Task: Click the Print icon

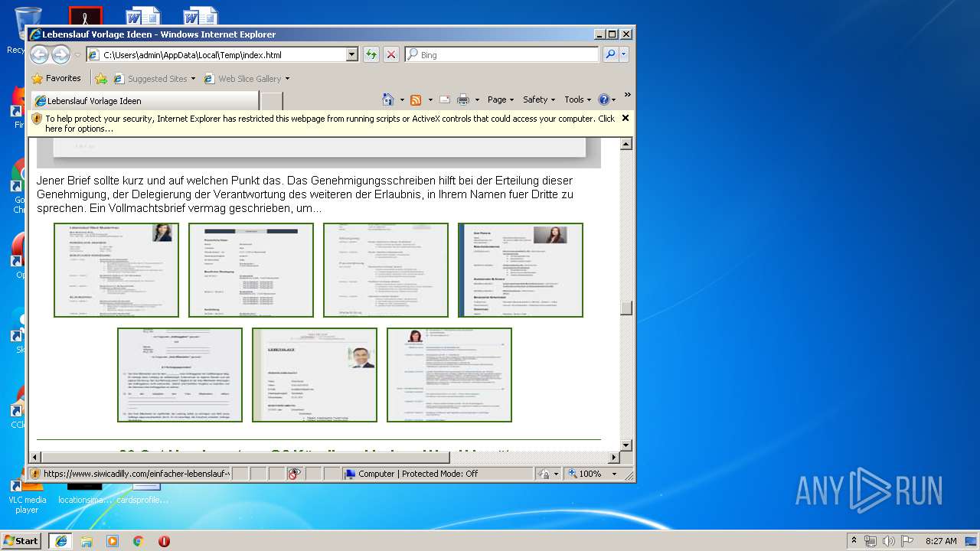Action: tap(463, 99)
